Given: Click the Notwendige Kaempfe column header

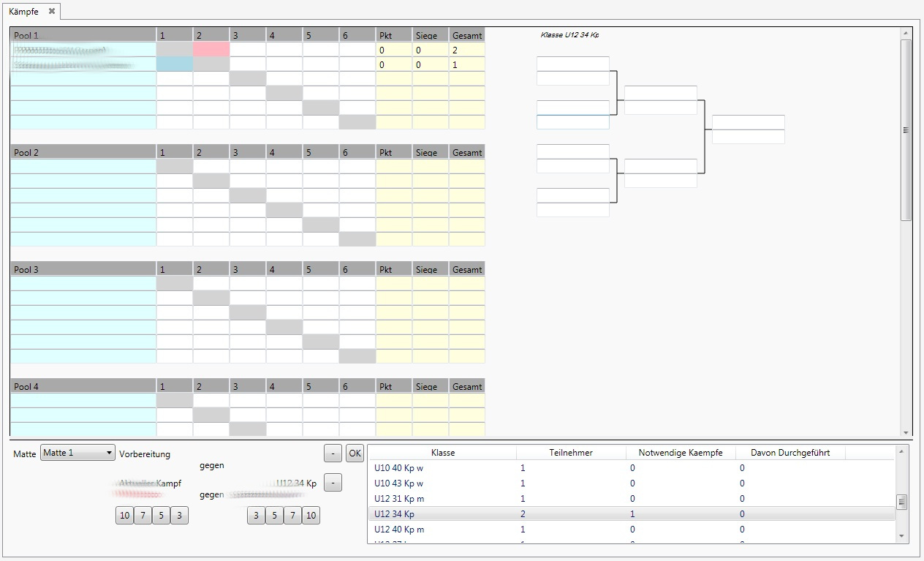Looking at the screenshot, I should (681, 453).
